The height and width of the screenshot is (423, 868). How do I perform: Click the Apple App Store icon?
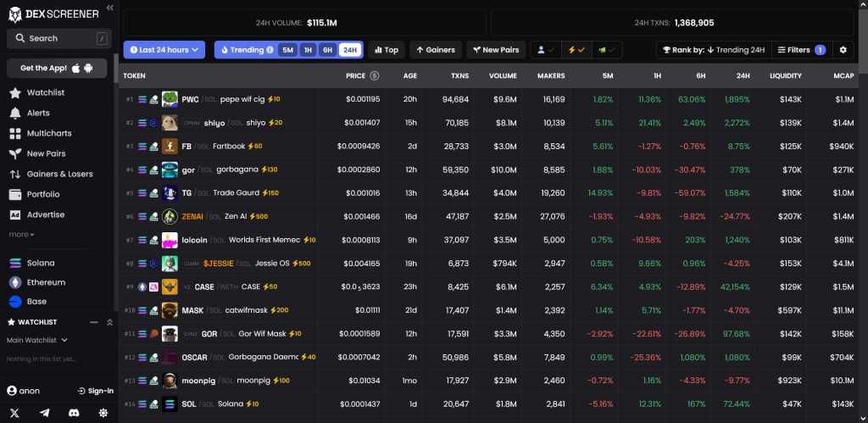coord(75,68)
